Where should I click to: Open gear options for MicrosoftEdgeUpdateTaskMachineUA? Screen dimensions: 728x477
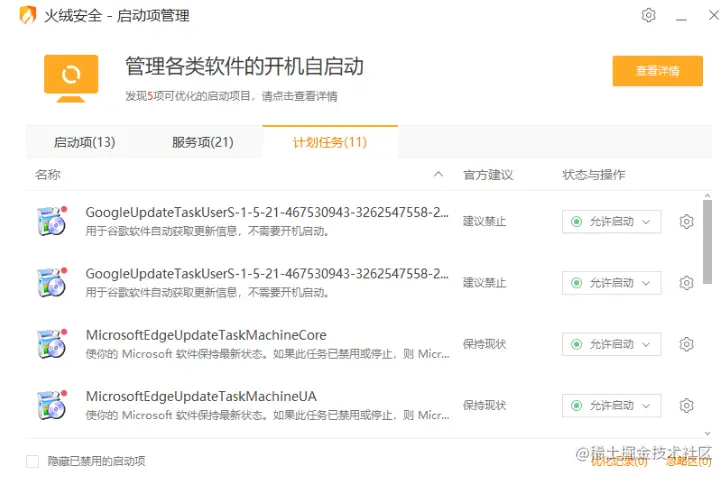pos(686,405)
